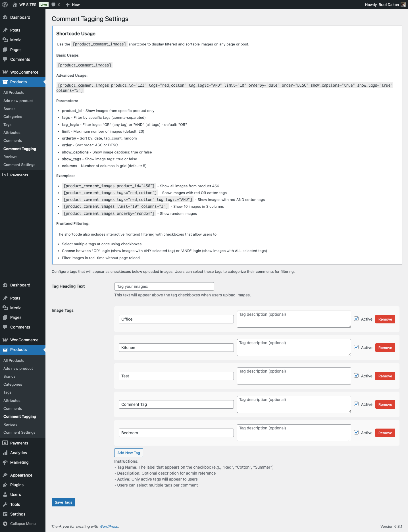Toggle the Active checkbox for Kitchen tag

point(356,347)
